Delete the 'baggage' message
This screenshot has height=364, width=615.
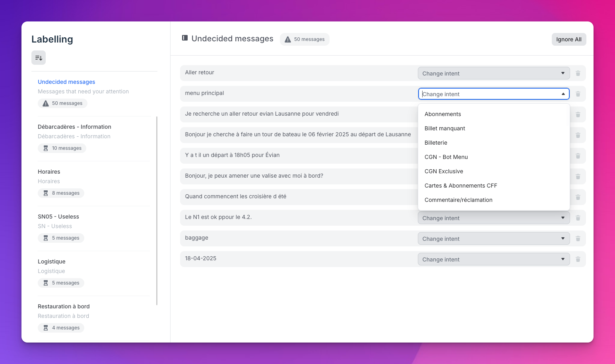pos(578,238)
